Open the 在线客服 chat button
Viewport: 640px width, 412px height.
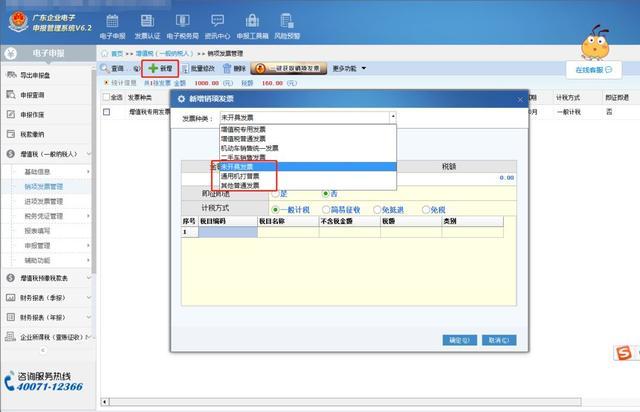tap(592, 69)
